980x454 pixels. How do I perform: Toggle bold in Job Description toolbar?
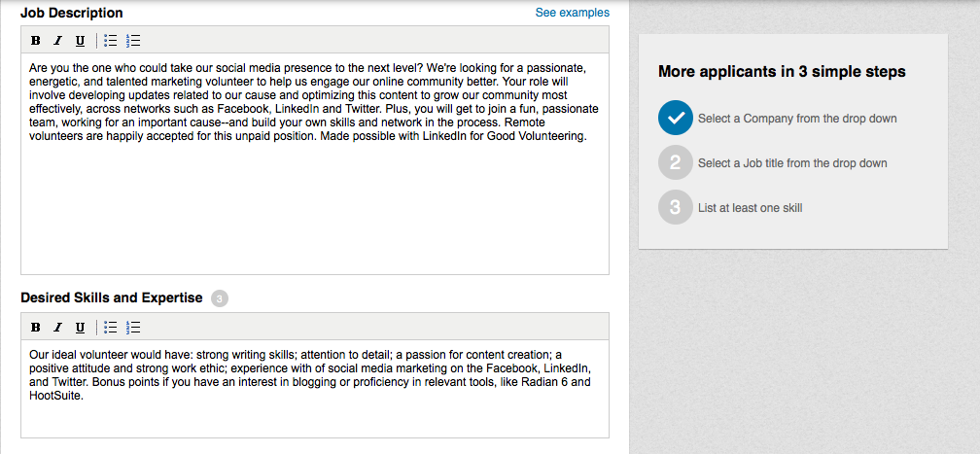click(36, 41)
